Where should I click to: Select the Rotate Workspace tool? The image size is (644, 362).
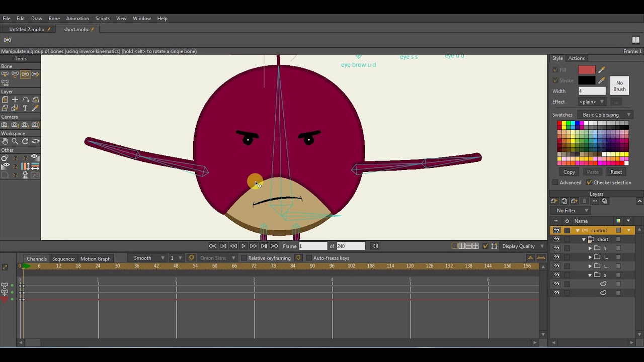pos(25,141)
